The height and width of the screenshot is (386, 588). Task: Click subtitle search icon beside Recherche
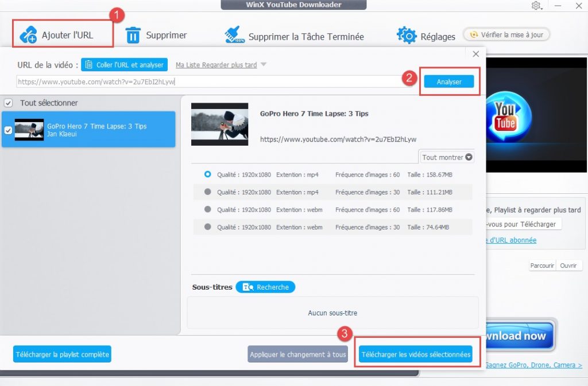[248, 287]
